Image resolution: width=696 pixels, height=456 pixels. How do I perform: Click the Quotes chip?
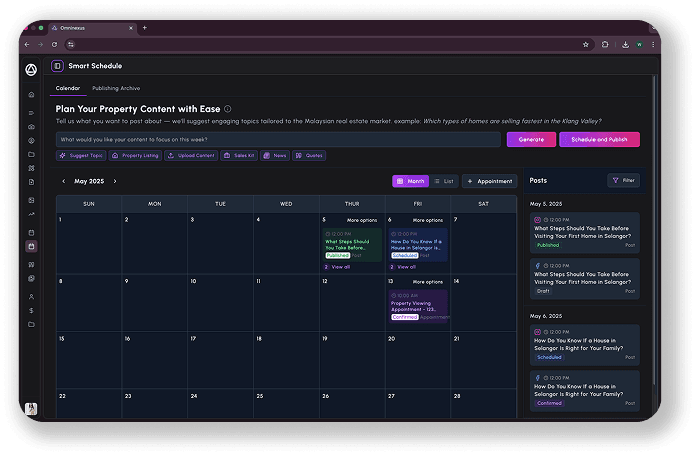309,155
